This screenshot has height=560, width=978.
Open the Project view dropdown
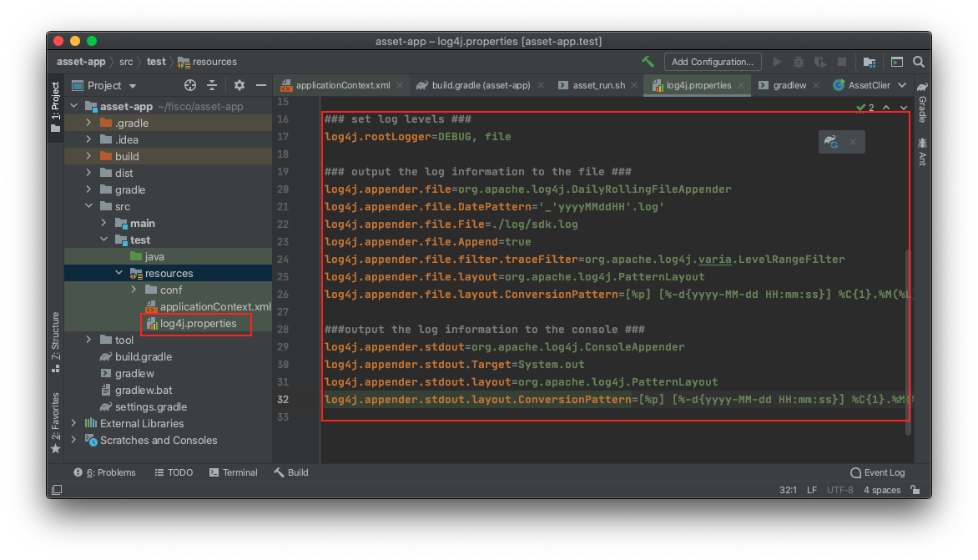click(104, 85)
